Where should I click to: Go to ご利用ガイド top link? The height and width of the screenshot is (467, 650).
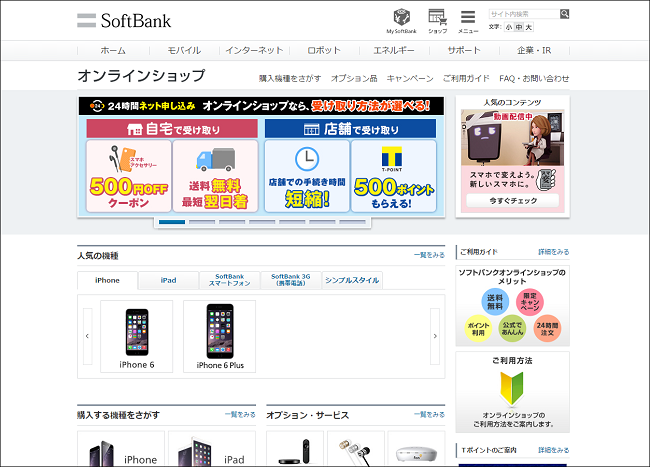466,78
